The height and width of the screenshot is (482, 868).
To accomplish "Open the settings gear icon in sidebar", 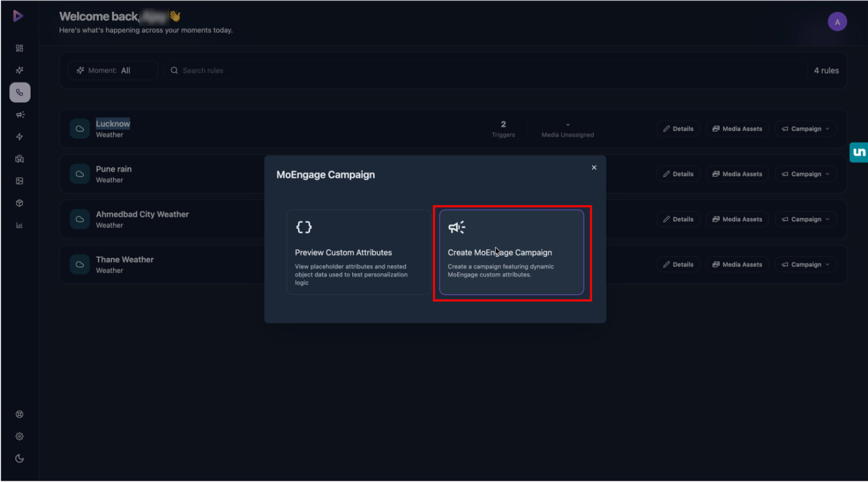I will click(20, 436).
